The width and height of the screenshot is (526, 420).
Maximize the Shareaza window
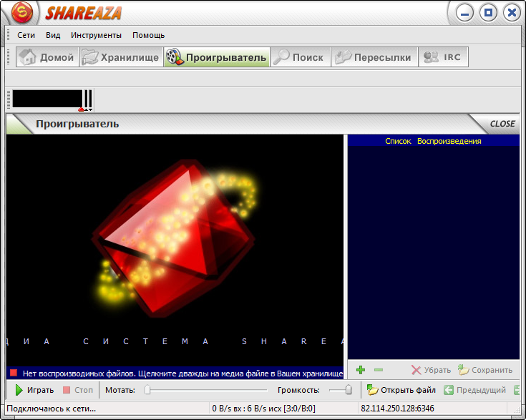488,13
